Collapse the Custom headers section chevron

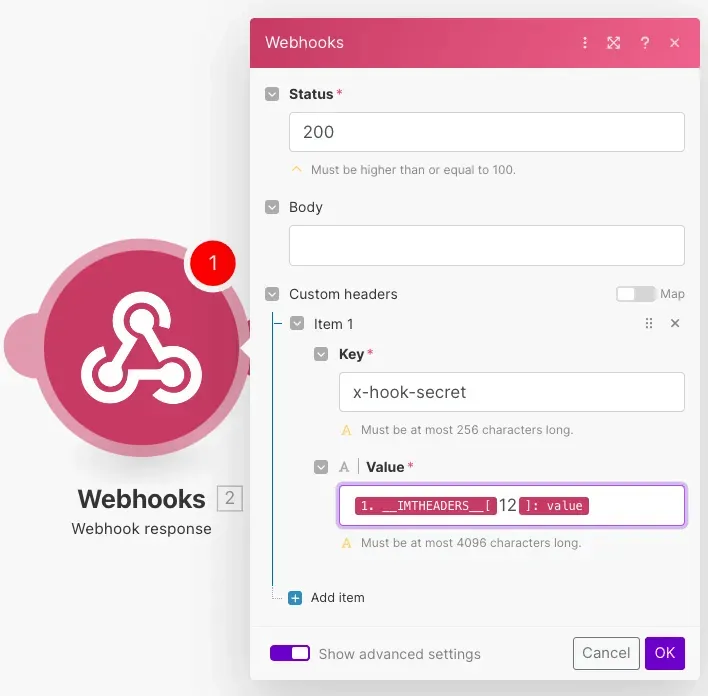point(272,294)
